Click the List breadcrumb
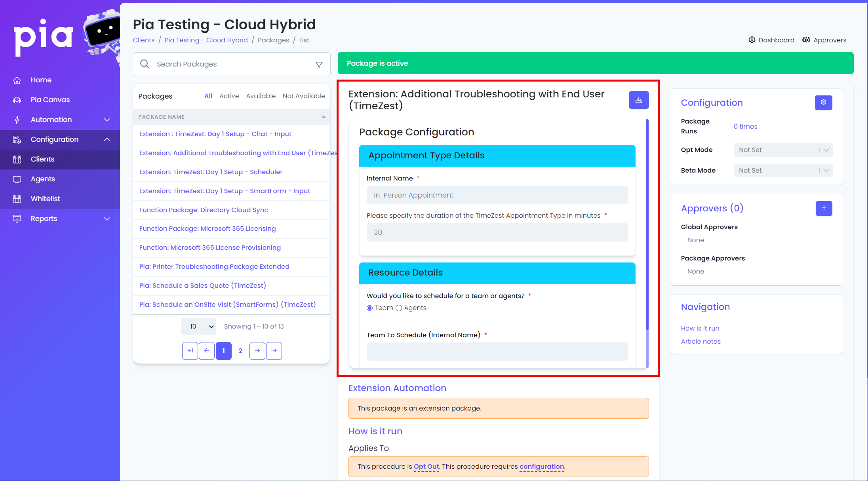Viewport: 868px width, 481px height. coord(304,40)
